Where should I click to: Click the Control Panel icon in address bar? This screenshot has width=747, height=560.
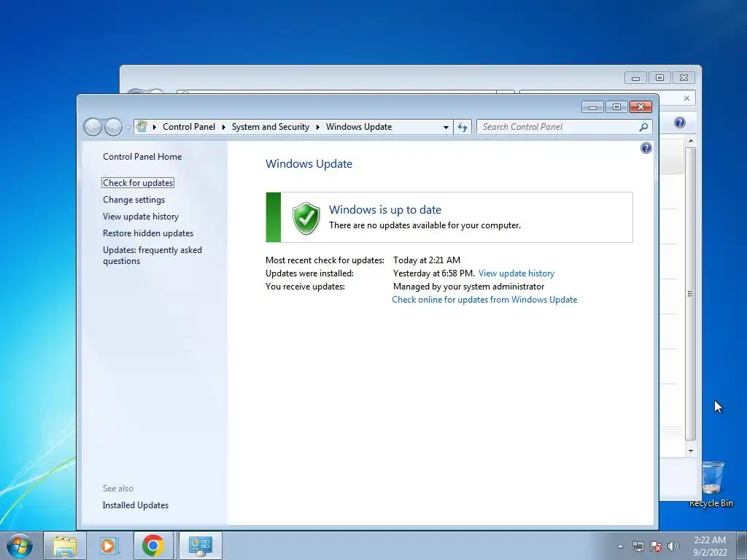click(x=142, y=126)
